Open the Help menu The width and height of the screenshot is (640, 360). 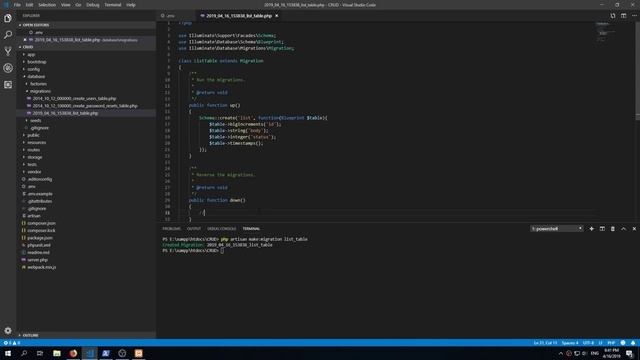tap(131, 5)
